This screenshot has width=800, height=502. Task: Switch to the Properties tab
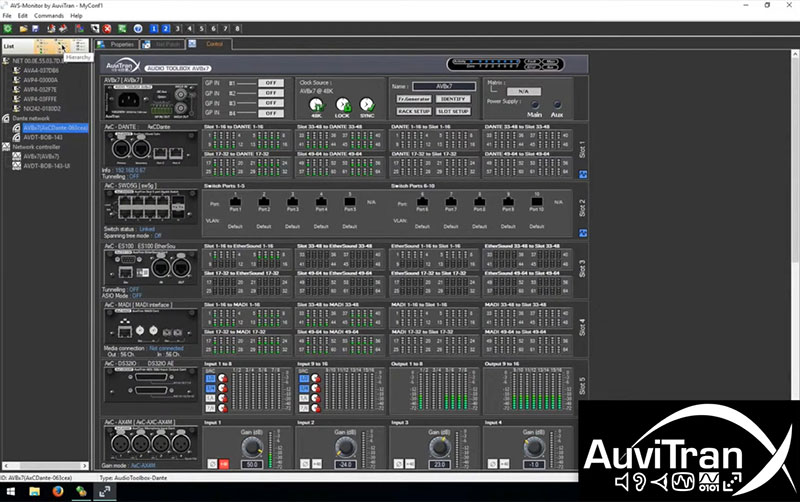(x=117, y=44)
